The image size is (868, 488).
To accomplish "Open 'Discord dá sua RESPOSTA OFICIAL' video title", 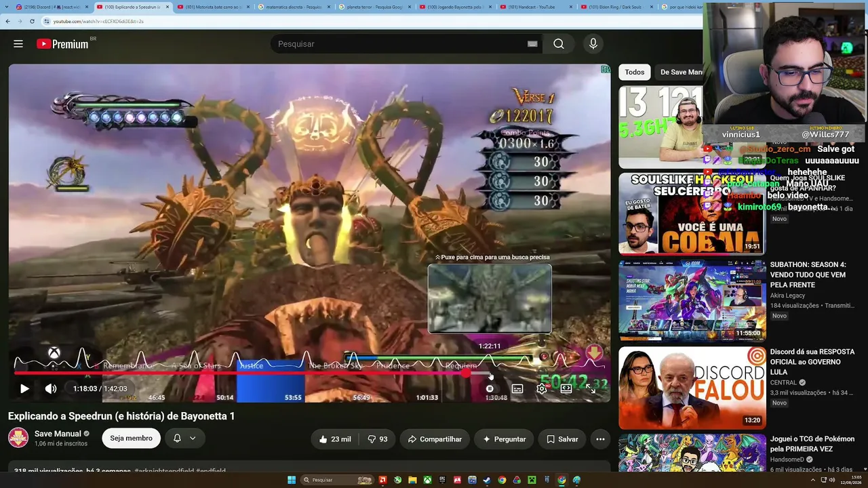I will [812, 362].
